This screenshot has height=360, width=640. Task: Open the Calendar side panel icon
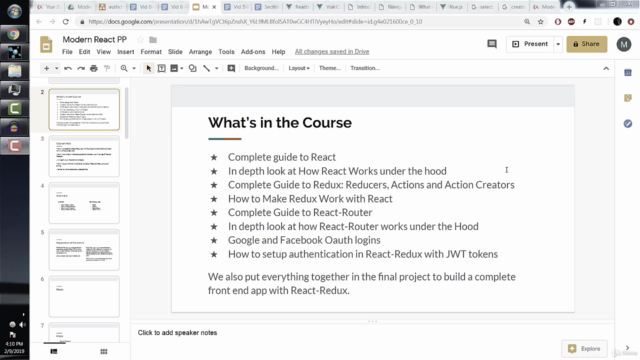click(x=628, y=73)
